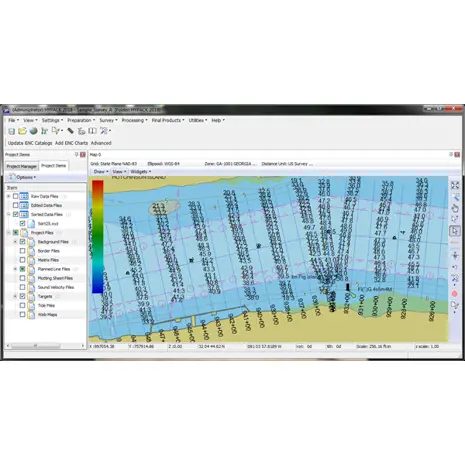The image size is (465, 465).
Task: Uncheck the Sorted Data Files checkbox
Action: click(x=15, y=214)
